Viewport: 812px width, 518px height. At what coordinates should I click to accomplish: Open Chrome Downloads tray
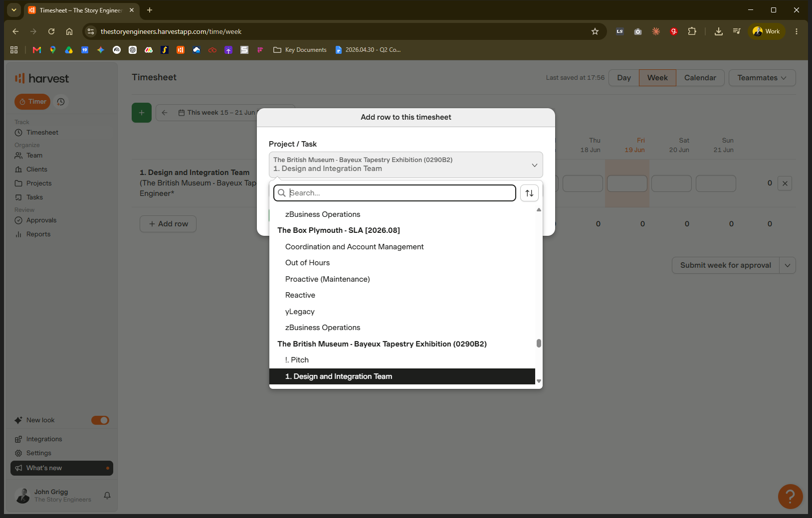pyautogui.click(x=719, y=31)
